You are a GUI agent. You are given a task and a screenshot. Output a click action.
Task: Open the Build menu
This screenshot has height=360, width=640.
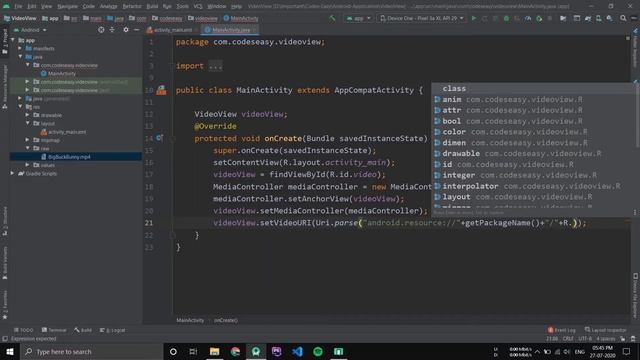point(152,6)
